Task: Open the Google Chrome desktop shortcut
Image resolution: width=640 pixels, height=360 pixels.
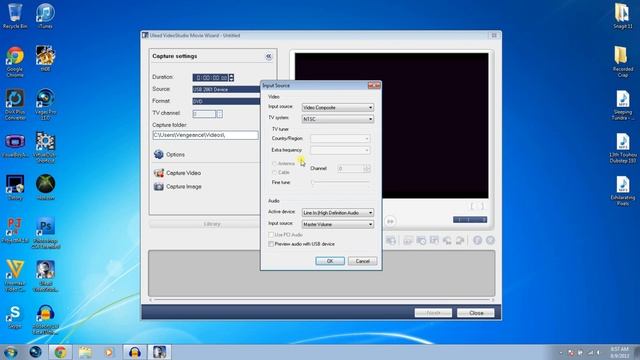Action: [x=15, y=61]
